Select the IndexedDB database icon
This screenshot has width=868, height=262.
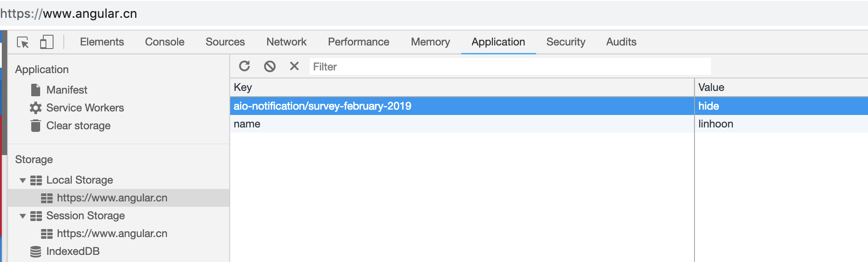36,251
